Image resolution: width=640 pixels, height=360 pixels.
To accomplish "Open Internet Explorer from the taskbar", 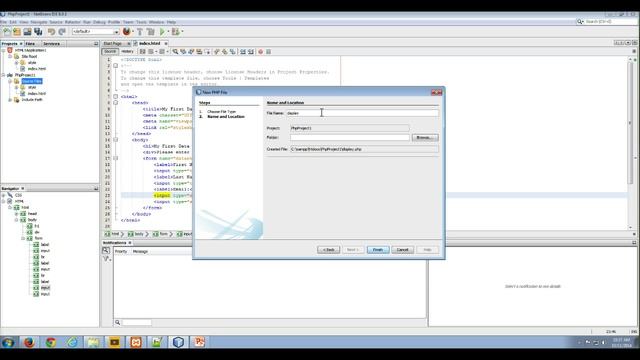I will click(x=72, y=342).
